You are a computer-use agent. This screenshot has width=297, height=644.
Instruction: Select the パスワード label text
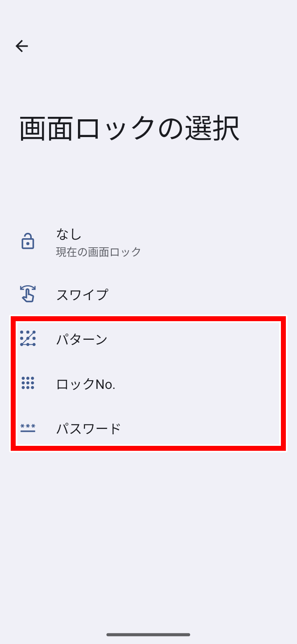(x=89, y=429)
